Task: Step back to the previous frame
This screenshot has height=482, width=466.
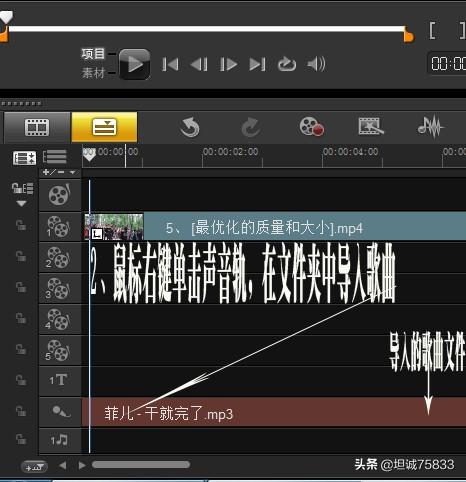Action: pyautogui.click(x=199, y=64)
